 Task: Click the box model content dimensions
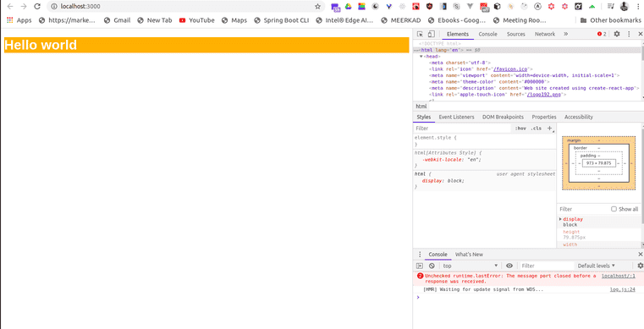(598, 163)
